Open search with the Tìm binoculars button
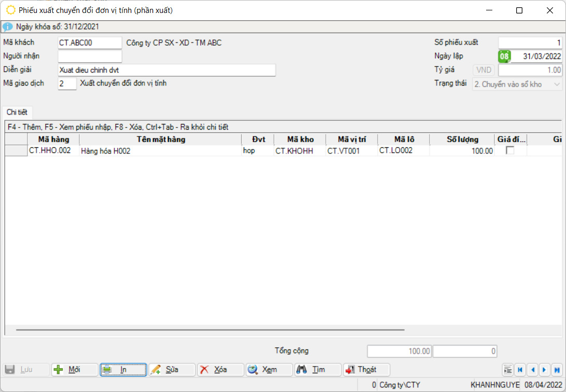Screen dimensions: 566x392 pyautogui.click(x=317, y=370)
